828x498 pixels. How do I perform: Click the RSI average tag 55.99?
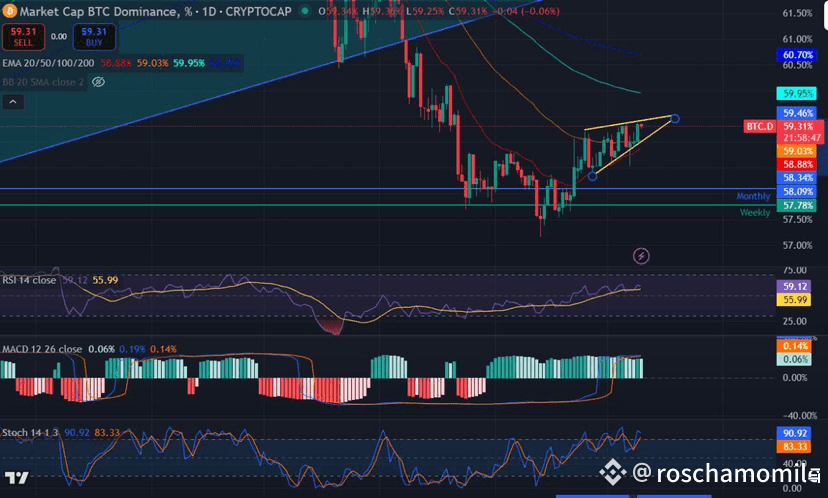click(795, 299)
